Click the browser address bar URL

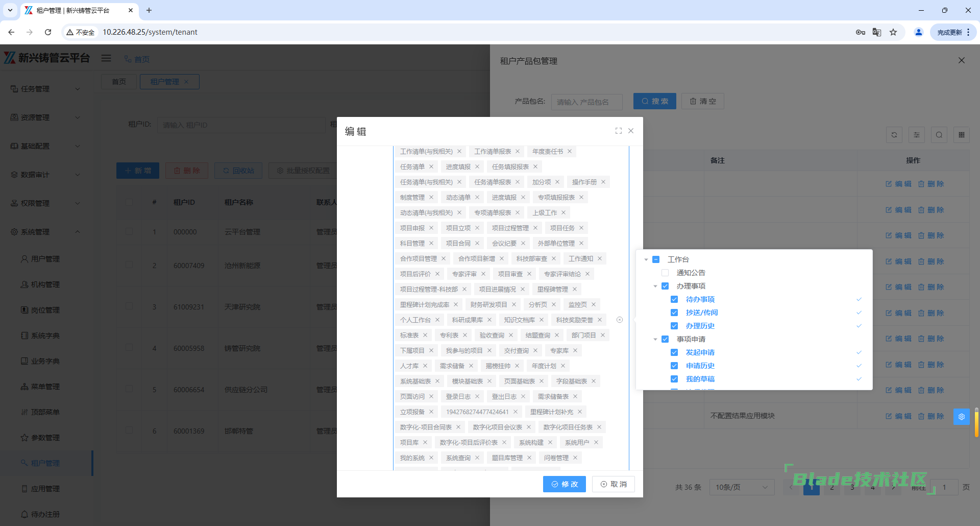pos(150,32)
